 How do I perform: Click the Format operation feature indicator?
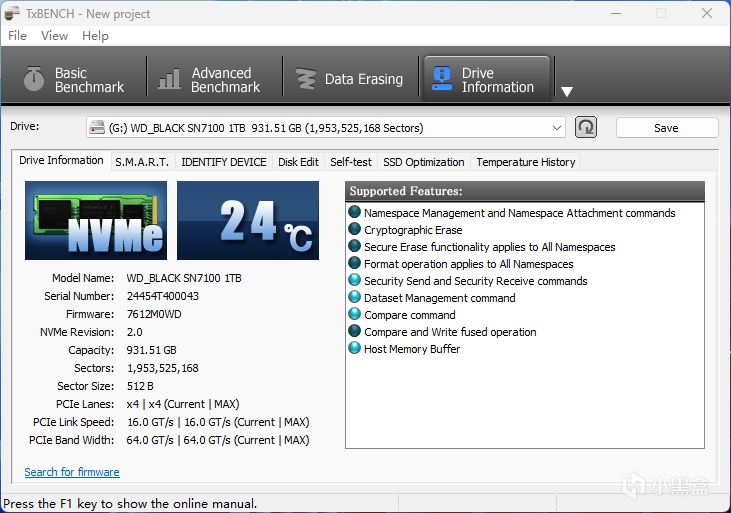pos(355,263)
